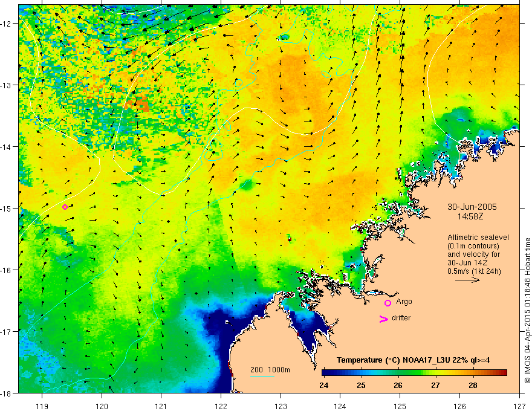Click the '200 1000m' depth contour label

(x=270, y=370)
